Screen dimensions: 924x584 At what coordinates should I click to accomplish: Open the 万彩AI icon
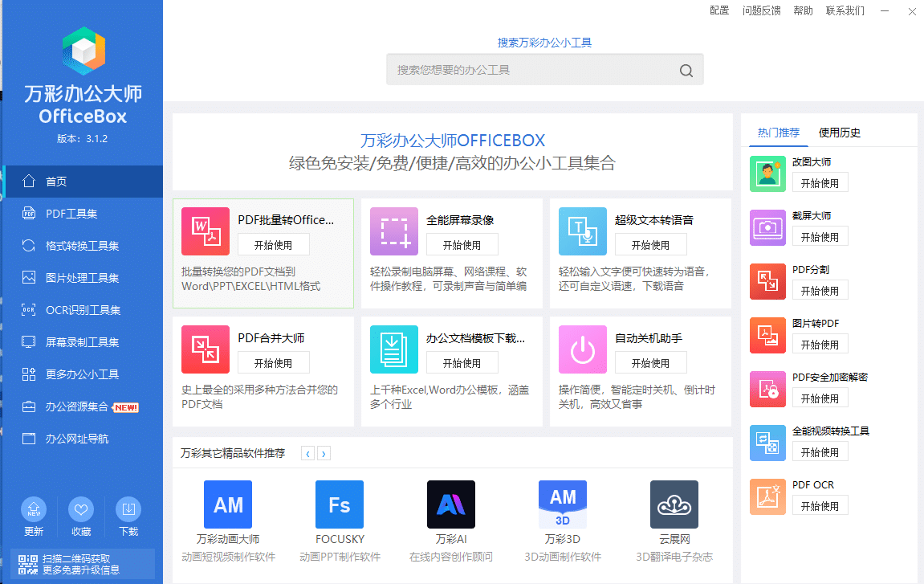coord(451,504)
